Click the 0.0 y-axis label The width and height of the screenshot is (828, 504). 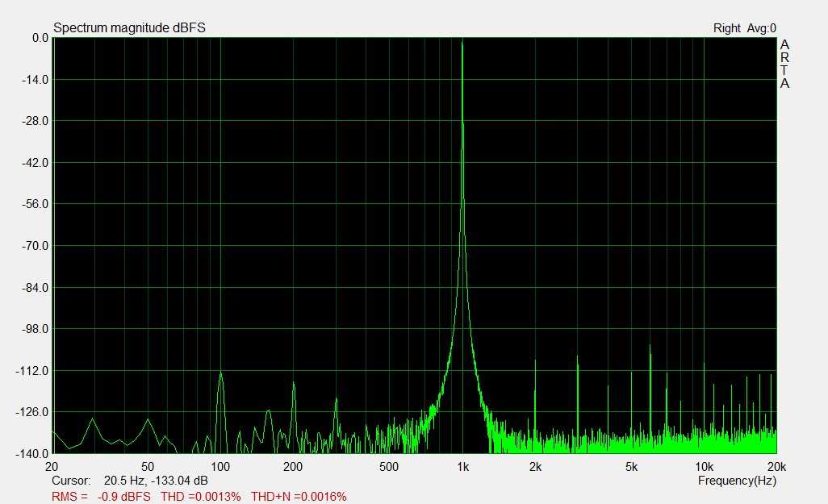[x=40, y=38]
